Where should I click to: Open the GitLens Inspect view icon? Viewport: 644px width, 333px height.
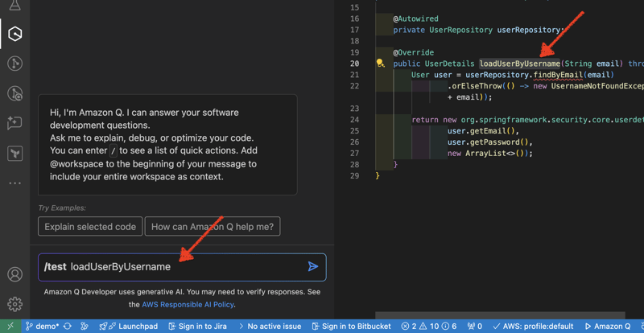14,93
